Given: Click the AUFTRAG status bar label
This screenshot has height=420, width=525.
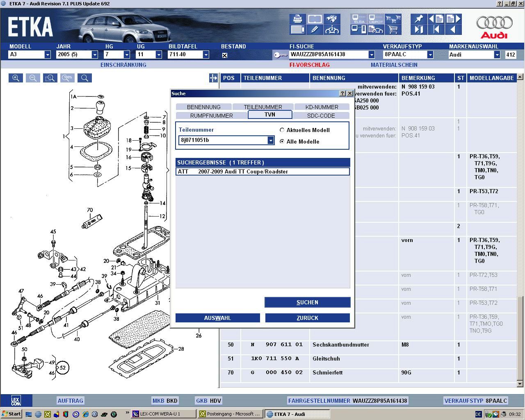Looking at the screenshot, I should point(70,401).
